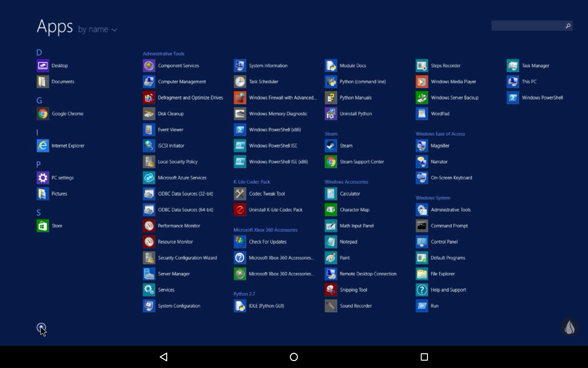
Task: Click the 'Help and Support' label
Action: (448, 290)
